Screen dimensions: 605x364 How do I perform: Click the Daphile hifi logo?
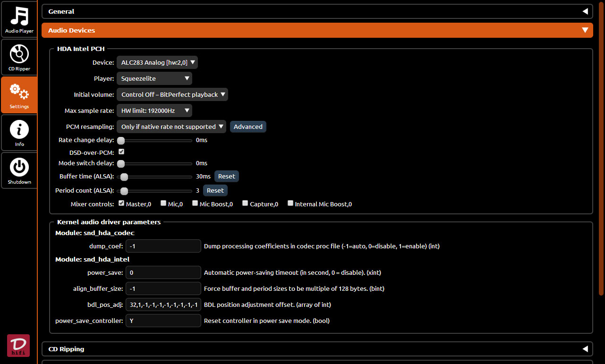pos(18,345)
